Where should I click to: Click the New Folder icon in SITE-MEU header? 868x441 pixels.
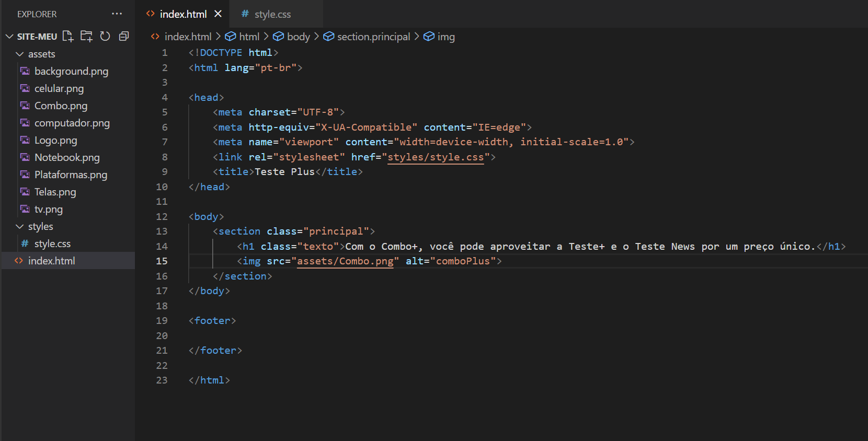click(86, 36)
